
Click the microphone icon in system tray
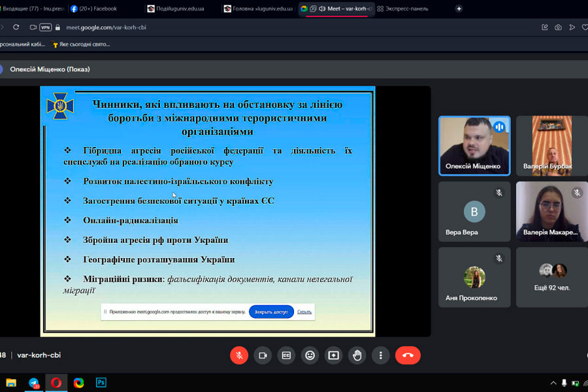[564, 383]
